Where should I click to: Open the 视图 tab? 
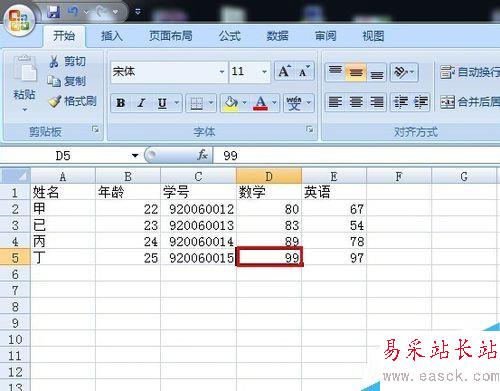[373, 36]
